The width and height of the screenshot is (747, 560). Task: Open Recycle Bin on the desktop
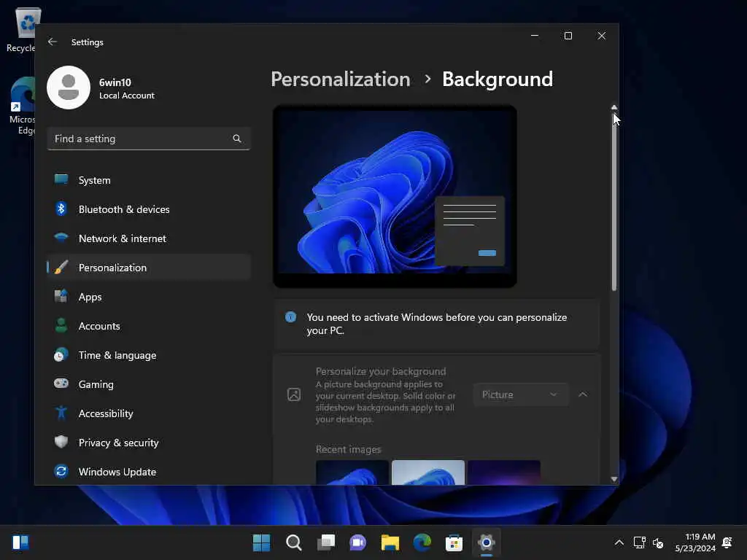click(21, 30)
